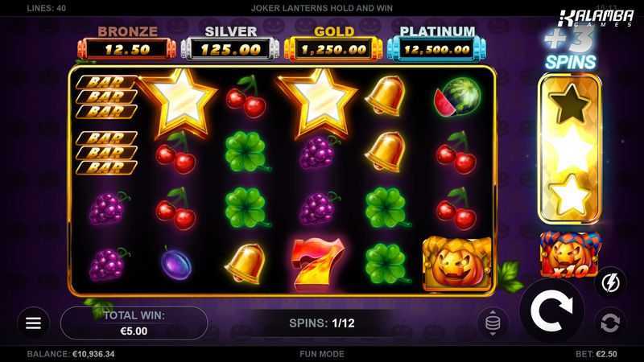Spin the reels with the large spin button
The height and width of the screenshot is (362, 644).
pos(551,311)
